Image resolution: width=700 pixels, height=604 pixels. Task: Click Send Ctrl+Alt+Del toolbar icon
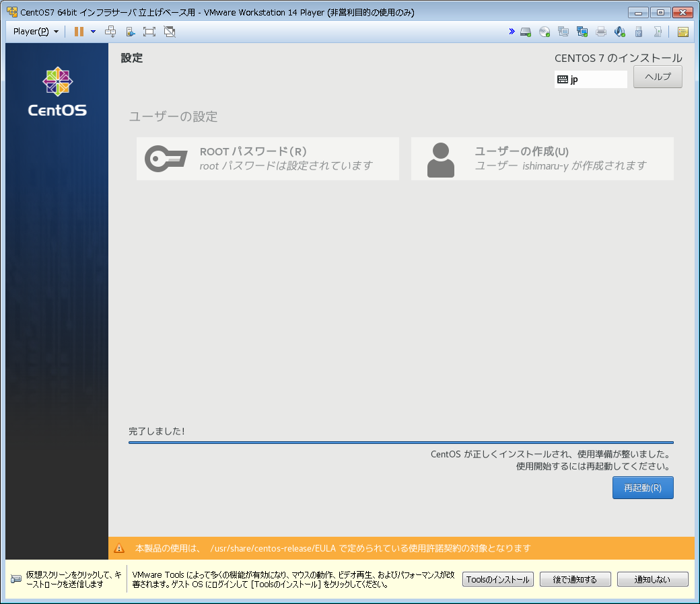(x=110, y=32)
